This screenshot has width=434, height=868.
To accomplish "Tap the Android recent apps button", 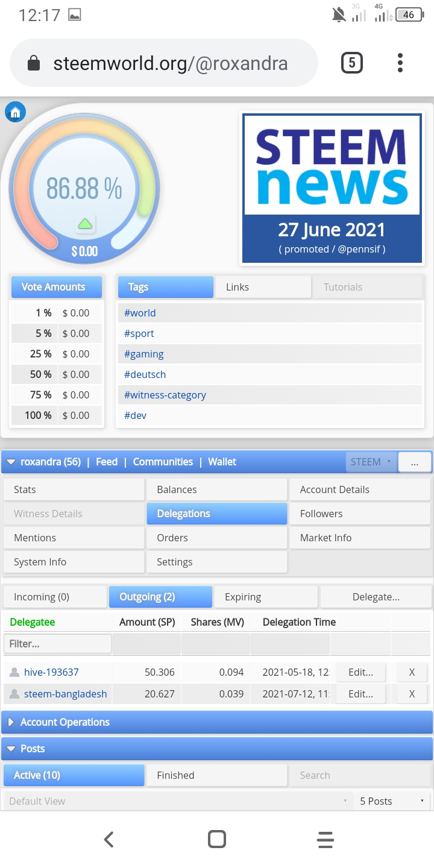I will [325, 839].
